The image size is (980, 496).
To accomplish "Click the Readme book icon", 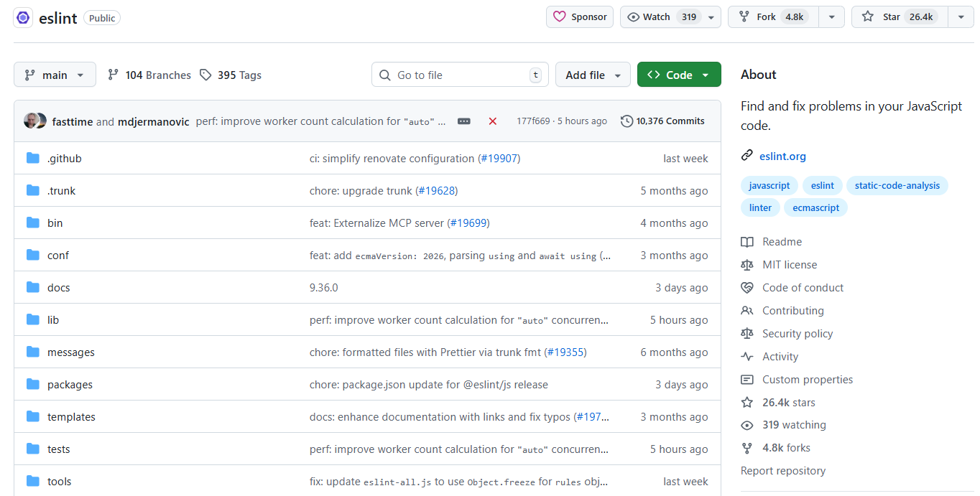I will [747, 242].
